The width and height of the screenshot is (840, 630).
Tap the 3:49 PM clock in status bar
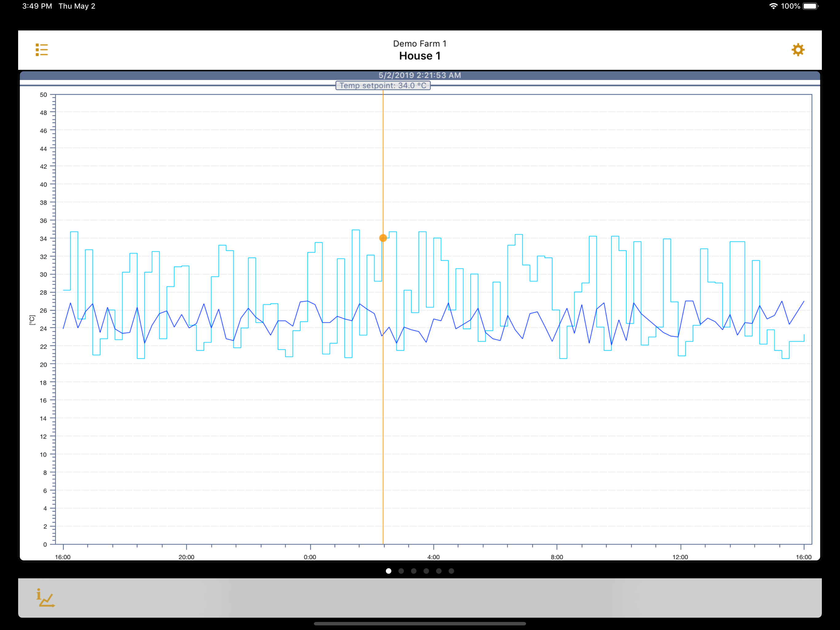pyautogui.click(x=37, y=6)
